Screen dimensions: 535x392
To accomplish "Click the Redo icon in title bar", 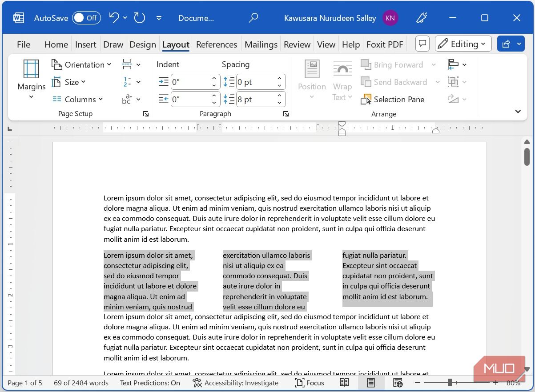I will point(140,18).
